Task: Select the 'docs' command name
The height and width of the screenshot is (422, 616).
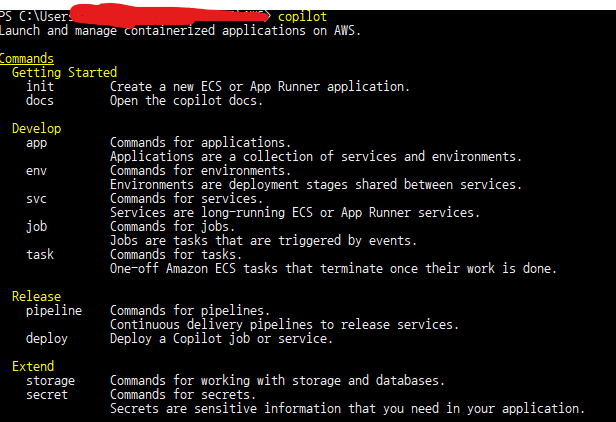Action: click(x=40, y=101)
